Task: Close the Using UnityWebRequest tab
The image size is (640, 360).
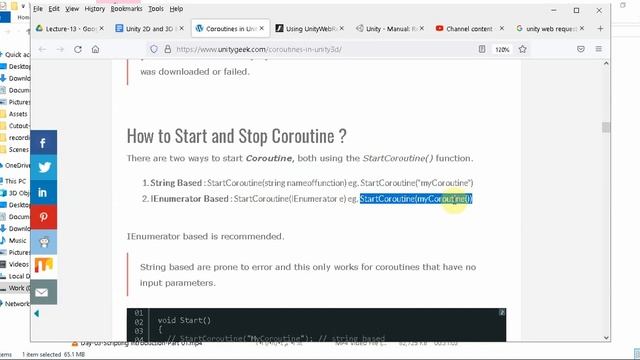Action: (342, 28)
